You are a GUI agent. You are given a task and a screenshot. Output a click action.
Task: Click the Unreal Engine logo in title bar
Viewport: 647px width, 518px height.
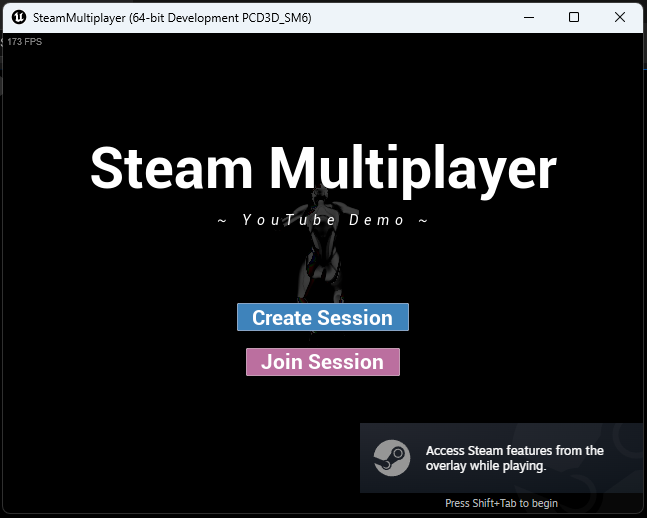19,17
